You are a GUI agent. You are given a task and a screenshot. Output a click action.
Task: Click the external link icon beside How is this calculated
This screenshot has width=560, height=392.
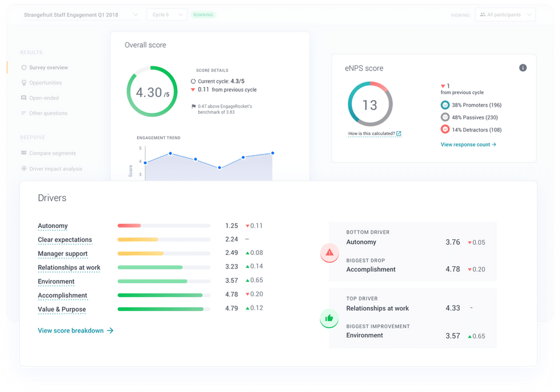tap(399, 134)
